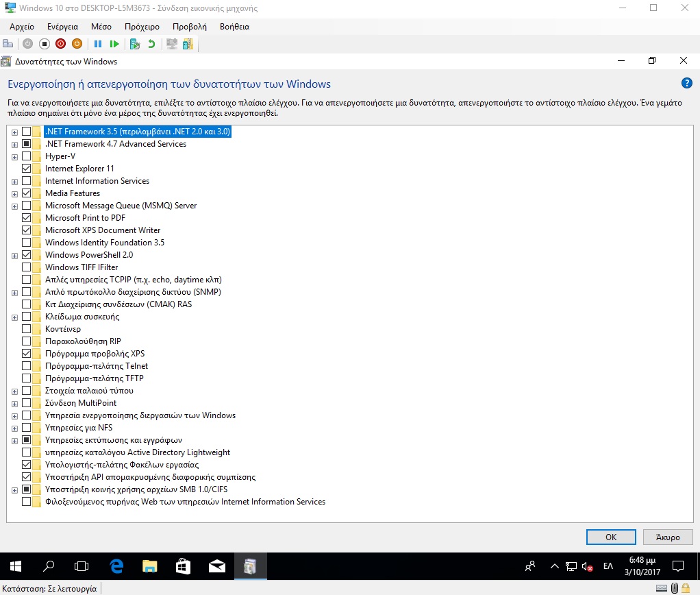Open the Αρχείο menu
This screenshot has width=700, height=595.
pos(22,27)
